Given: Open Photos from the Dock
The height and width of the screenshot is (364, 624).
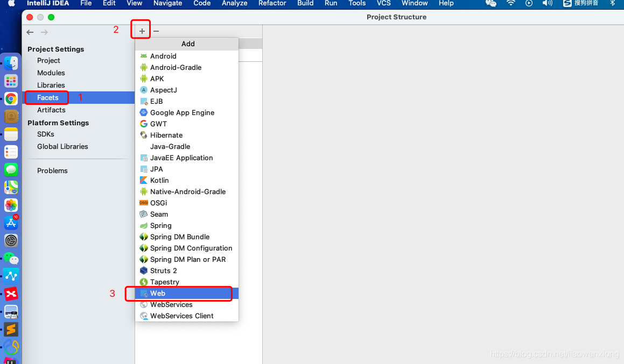Looking at the screenshot, I should [x=11, y=205].
